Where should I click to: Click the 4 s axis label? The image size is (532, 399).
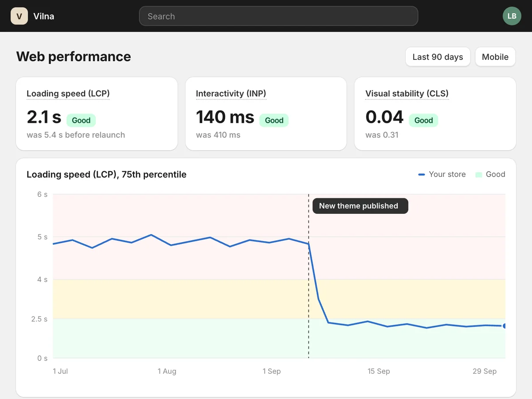point(42,279)
